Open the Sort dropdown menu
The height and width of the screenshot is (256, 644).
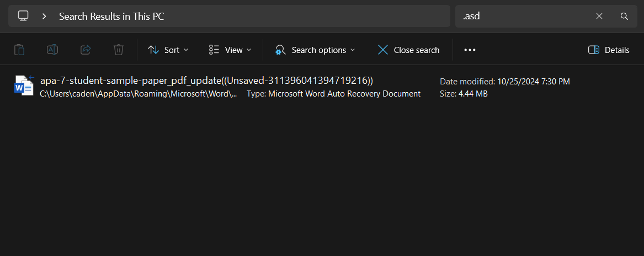click(168, 50)
